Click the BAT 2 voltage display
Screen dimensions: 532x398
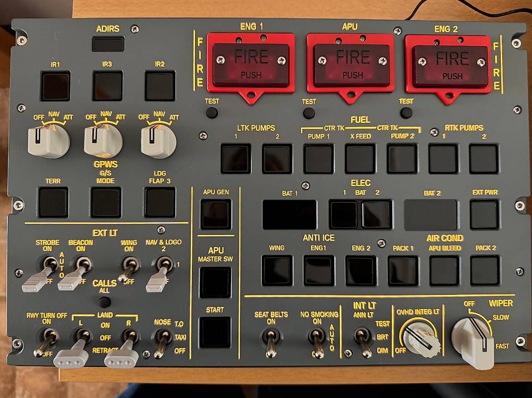click(x=430, y=215)
